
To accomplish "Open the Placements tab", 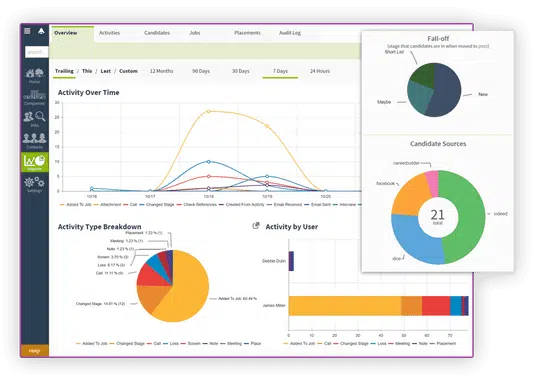I will click(x=247, y=33).
